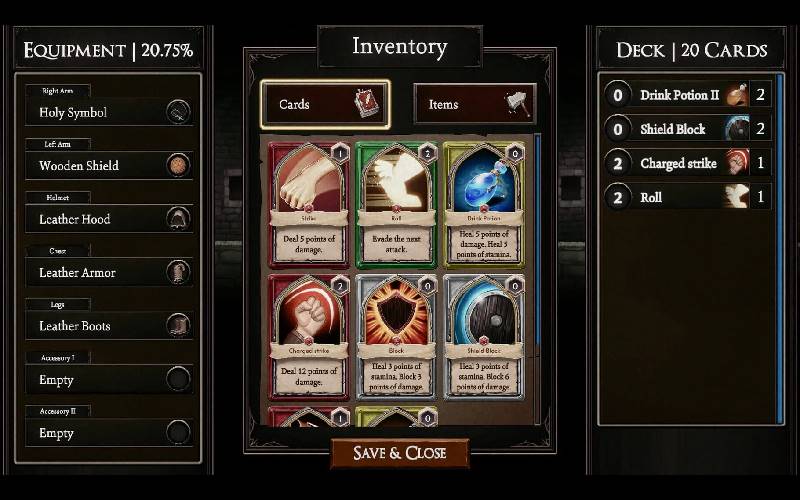Select the Shield Block inventory card
The image size is (800, 500).
pyautogui.click(x=484, y=337)
